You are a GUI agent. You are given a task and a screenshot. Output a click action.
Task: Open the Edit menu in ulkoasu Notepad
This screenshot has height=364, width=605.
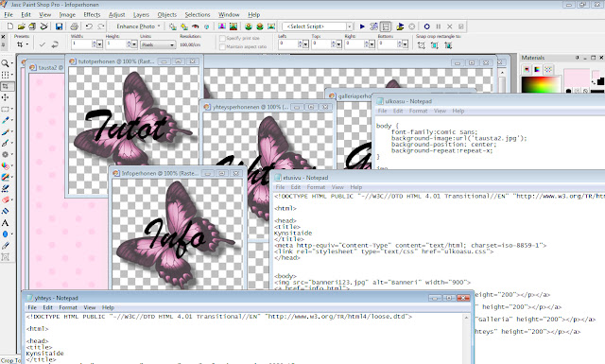pos(398,111)
